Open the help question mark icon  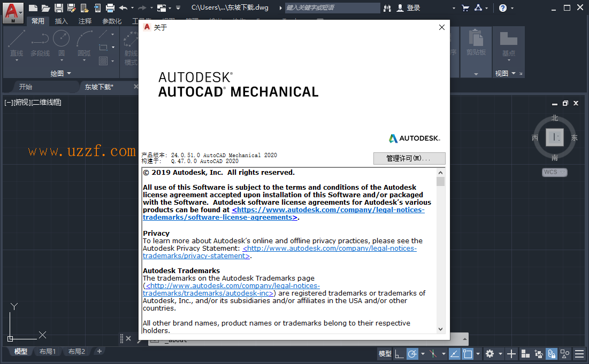pyautogui.click(x=503, y=8)
